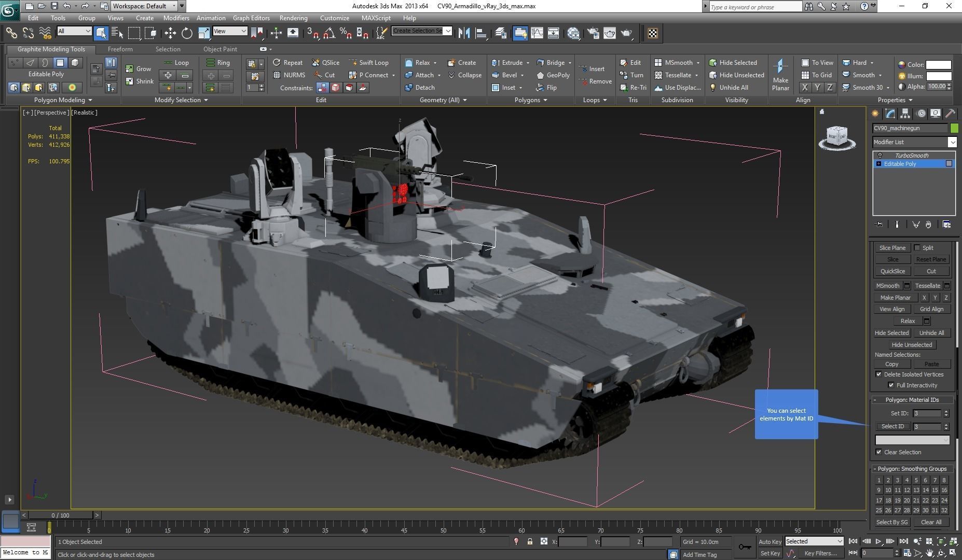This screenshot has width=962, height=560.
Task: Select the Select and Rotate tool
Action: point(187,33)
